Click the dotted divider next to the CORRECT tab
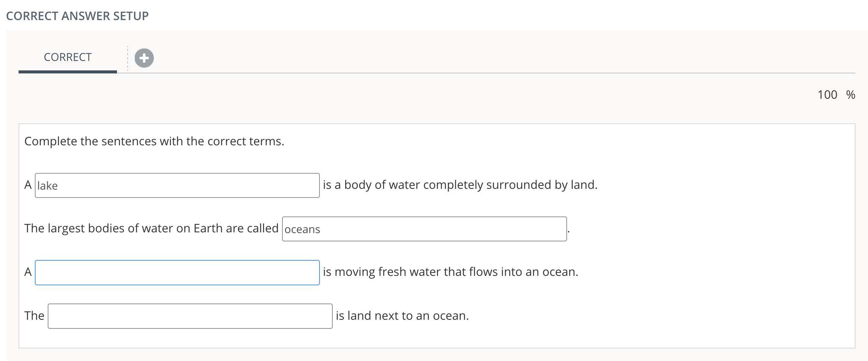The image size is (868, 361). [x=126, y=58]
